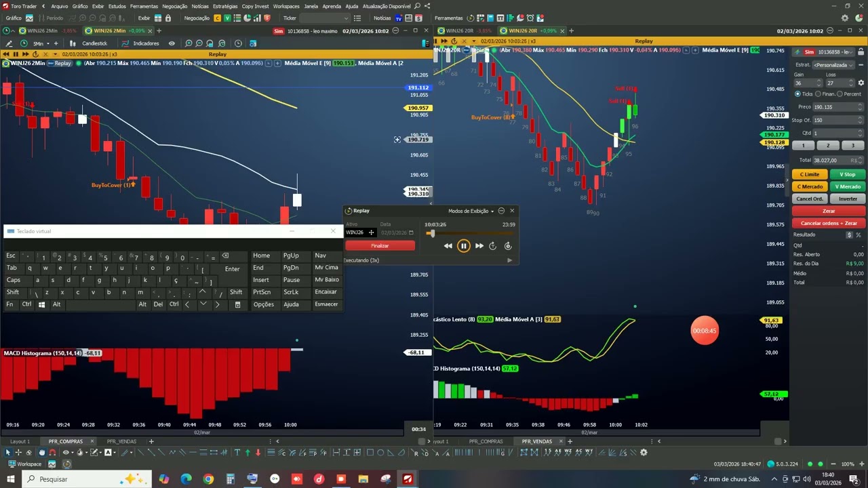Select the Finan. radio button
The image size is (868, 488).
pyautogui.click(x=818, y=94)
